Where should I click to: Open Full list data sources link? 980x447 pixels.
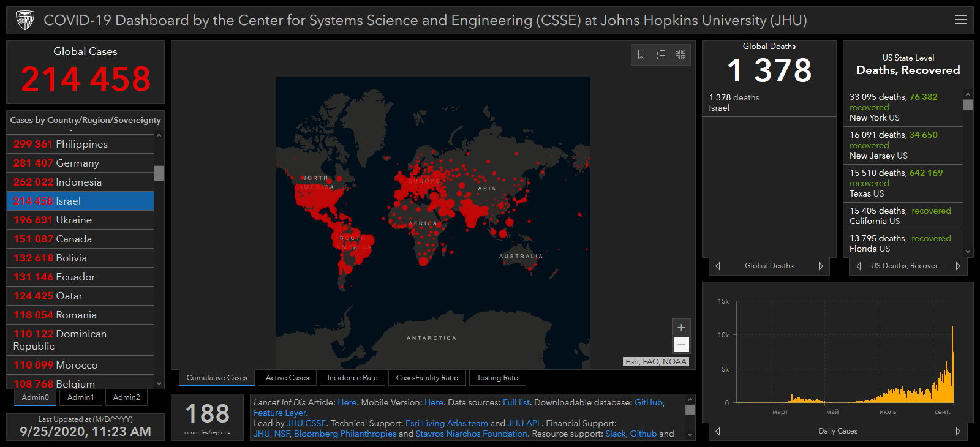click(x=516, y=402)
